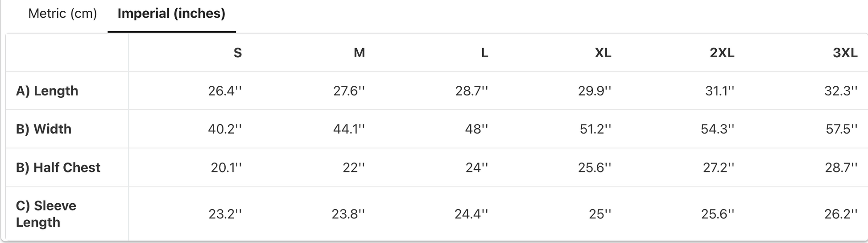
Task: Click the 24'' half chest value for L
Action: (x=477, y=168)
